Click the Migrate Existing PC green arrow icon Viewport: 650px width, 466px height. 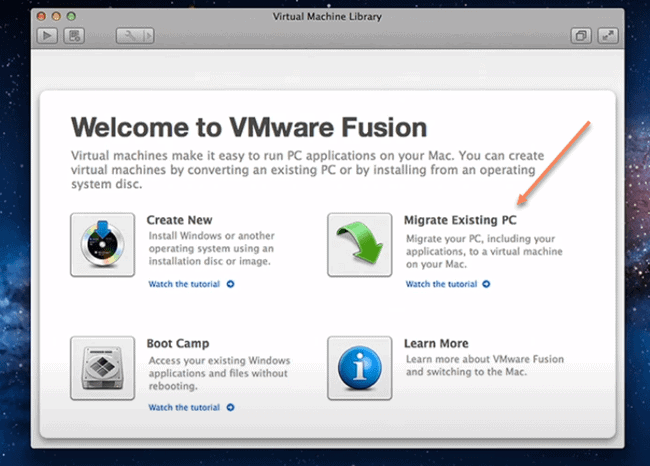[359, 245]
